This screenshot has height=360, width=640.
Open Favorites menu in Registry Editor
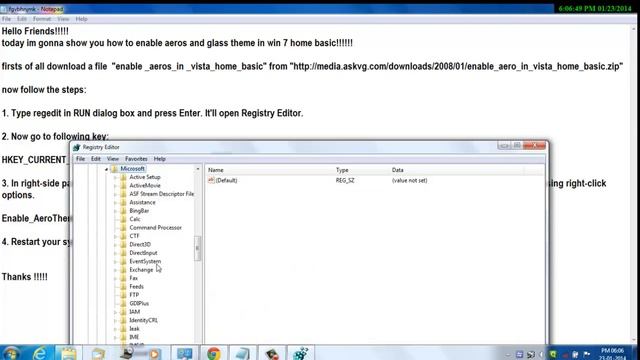click(136, 159)
